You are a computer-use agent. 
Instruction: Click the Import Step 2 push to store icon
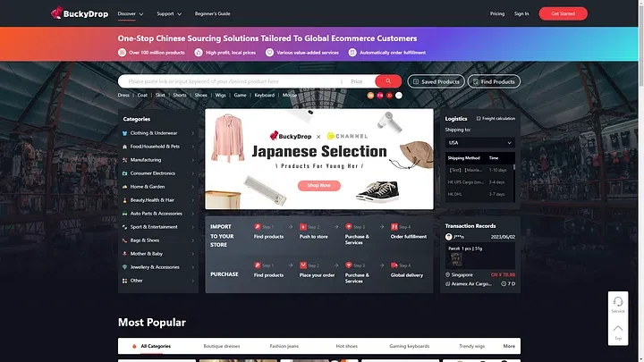tap(303, 226)
